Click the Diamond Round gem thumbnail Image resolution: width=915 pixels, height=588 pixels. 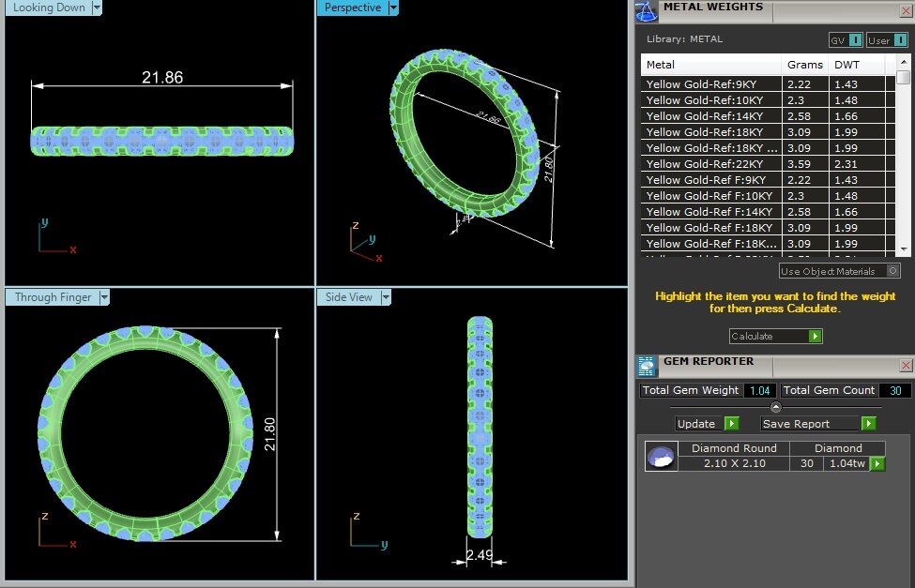point(660,457)
